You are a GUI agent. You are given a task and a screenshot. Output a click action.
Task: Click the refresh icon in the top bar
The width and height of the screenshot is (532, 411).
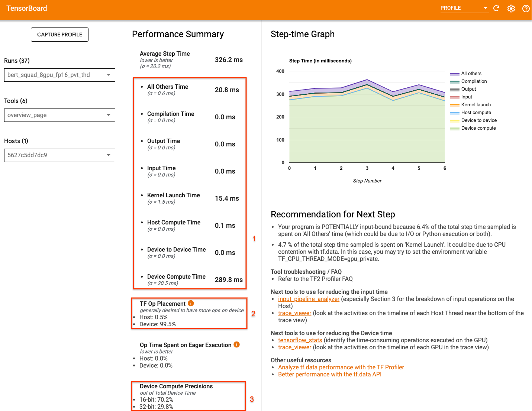click(496, 8)
